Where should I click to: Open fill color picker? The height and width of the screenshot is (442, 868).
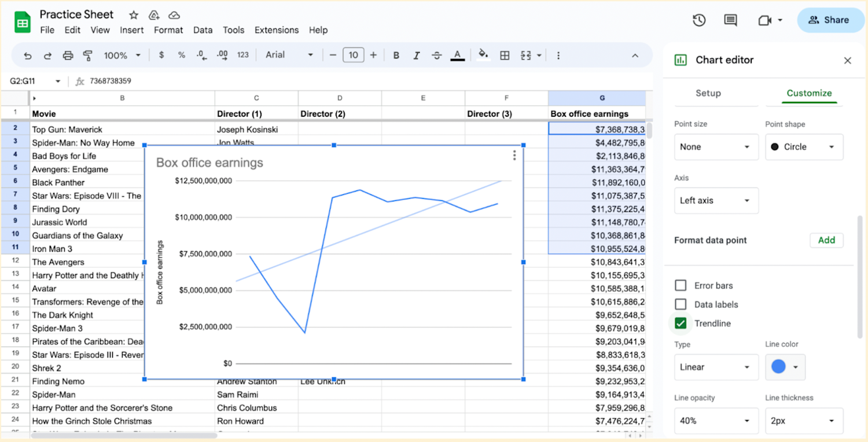click(483, 55)
